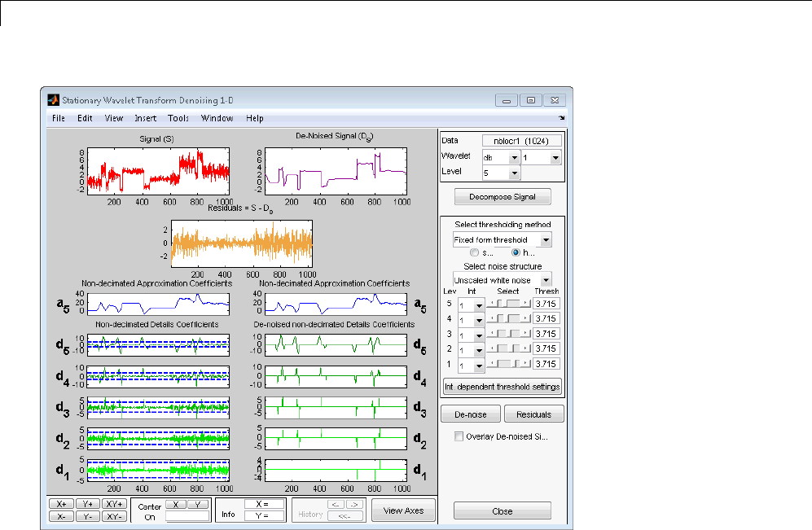This screenshot has width=812, height=530.
Task: Click the Center On Y button
Action: click(198, 505)
